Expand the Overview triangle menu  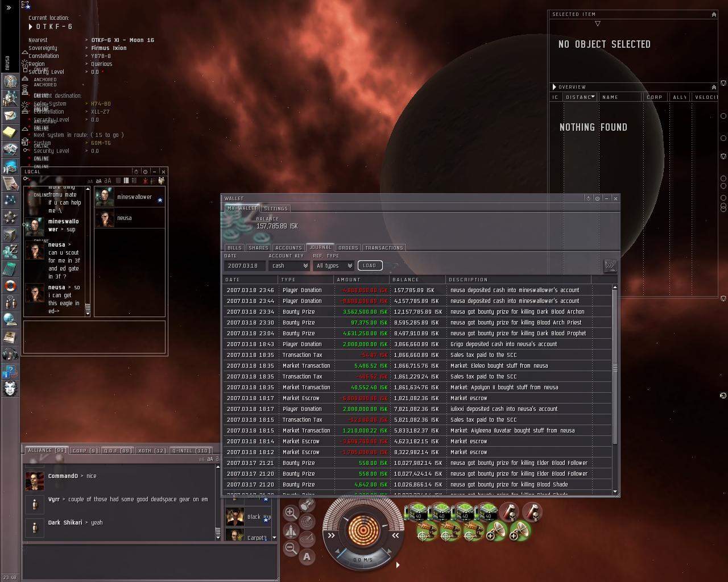coord(555,87)
